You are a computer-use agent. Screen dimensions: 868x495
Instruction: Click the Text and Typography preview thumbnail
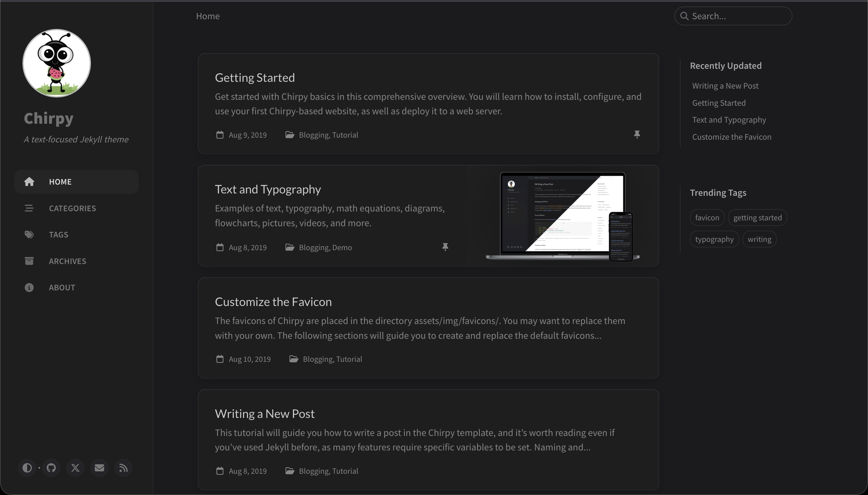coord(562,216)
